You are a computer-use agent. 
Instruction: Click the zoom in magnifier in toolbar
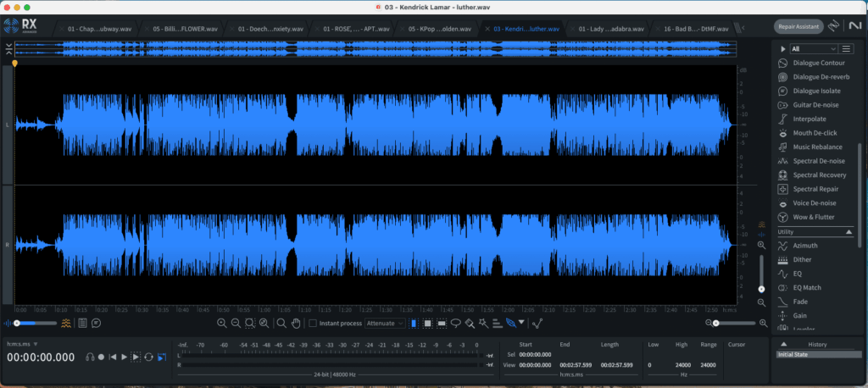pyautogui.click(x=222, y=324)
